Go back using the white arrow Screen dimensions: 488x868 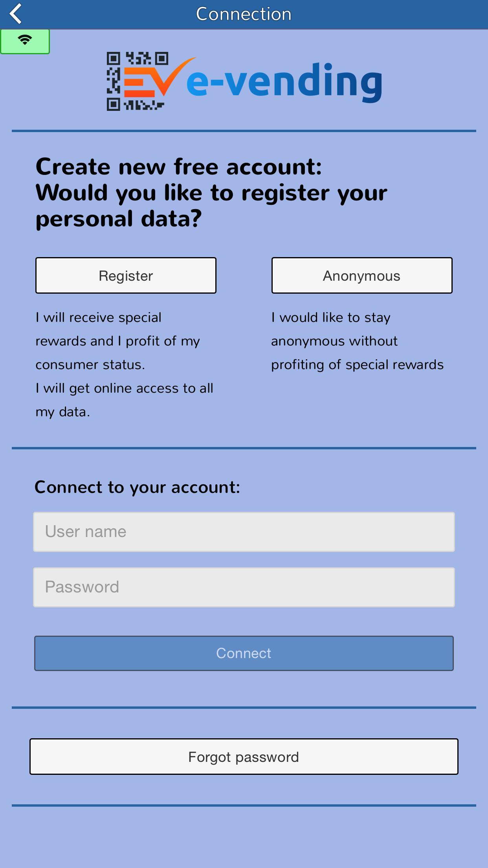click(16, 14)
